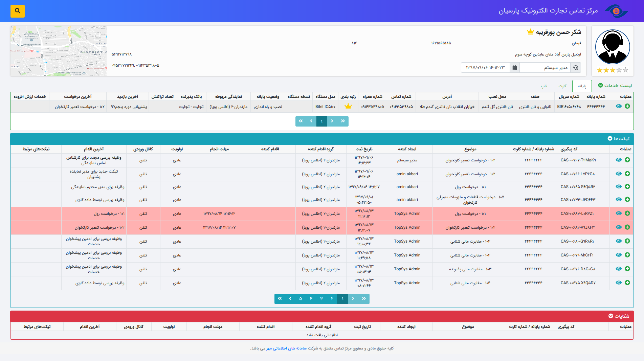
Task: Go to page ۲ of tickets
Action: (332, 299)
